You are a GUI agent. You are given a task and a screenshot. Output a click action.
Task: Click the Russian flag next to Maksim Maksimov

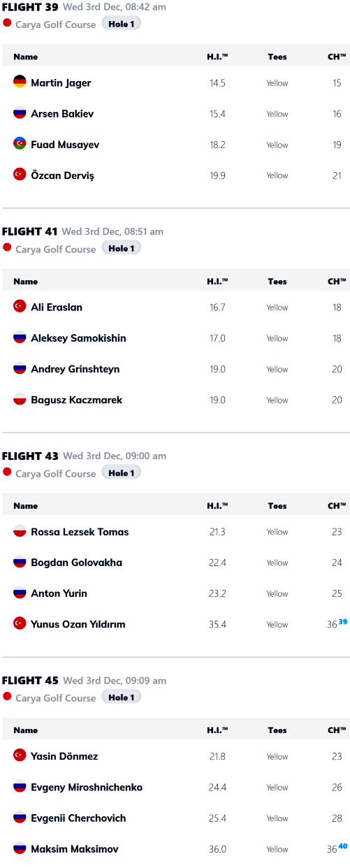[x=20, y=848]
